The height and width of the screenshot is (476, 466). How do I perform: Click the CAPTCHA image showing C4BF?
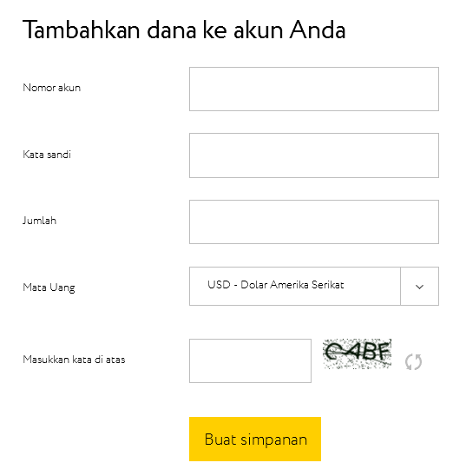click(357, 354)
